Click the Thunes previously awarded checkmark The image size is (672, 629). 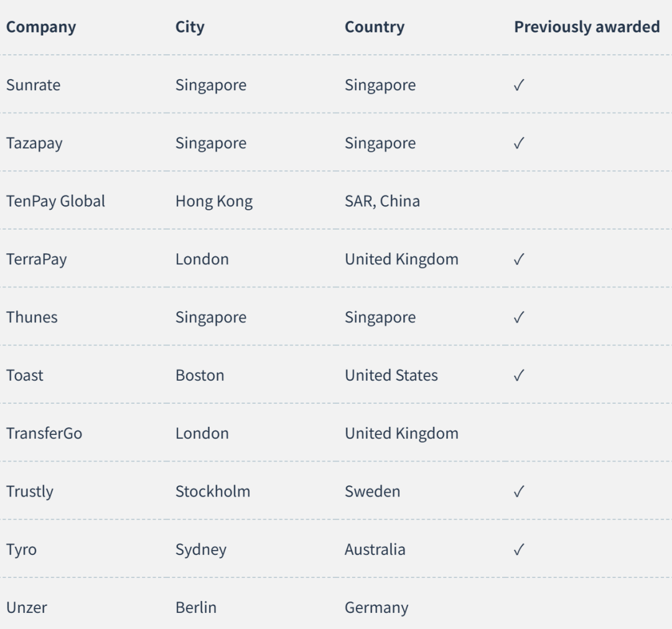(518, 317)
